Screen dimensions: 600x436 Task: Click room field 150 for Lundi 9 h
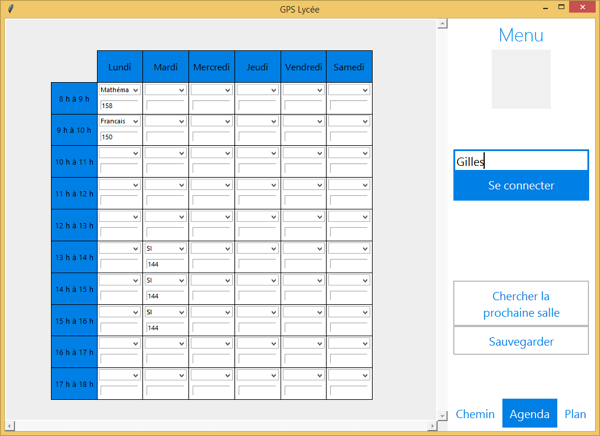point(119,137)
